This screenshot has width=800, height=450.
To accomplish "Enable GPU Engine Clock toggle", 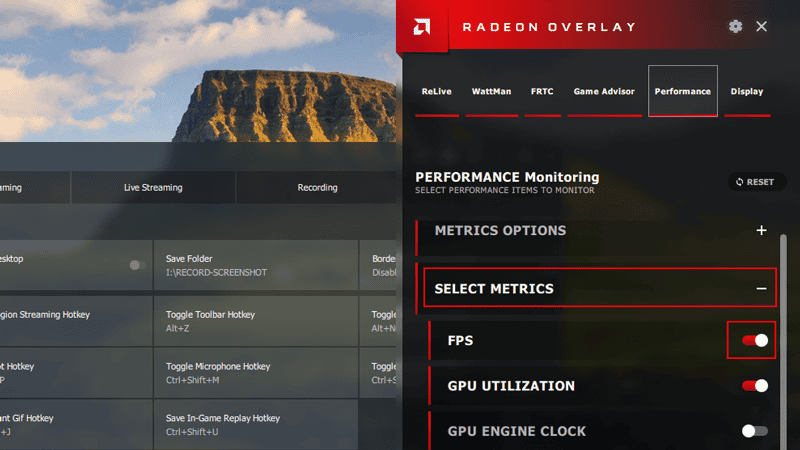I will (755, 431).
